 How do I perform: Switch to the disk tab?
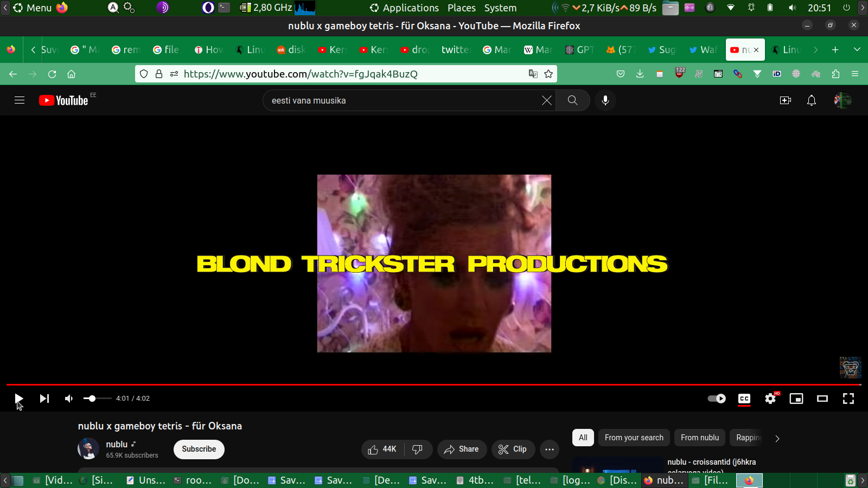291,50
